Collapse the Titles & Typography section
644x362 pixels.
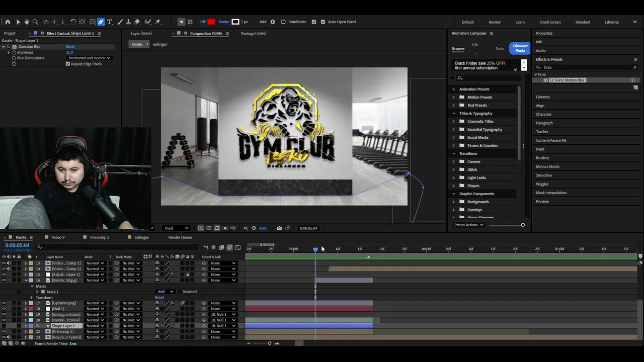tap(453, 113)
